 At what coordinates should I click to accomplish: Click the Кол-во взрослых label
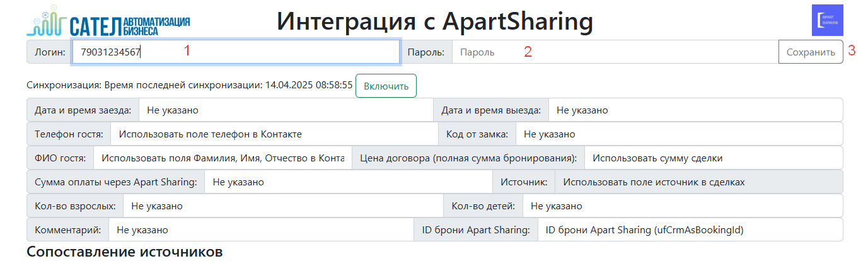tap(75, 206)
